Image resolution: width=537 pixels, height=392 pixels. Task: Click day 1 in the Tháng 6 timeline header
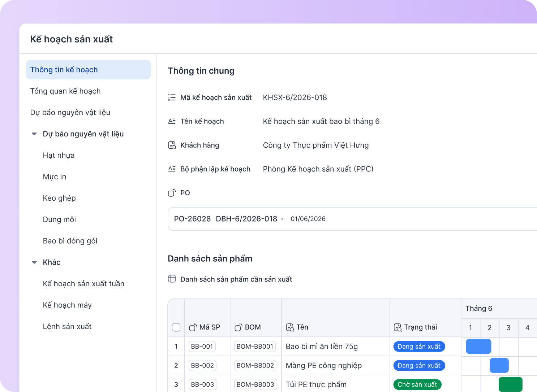click(471, 328)
